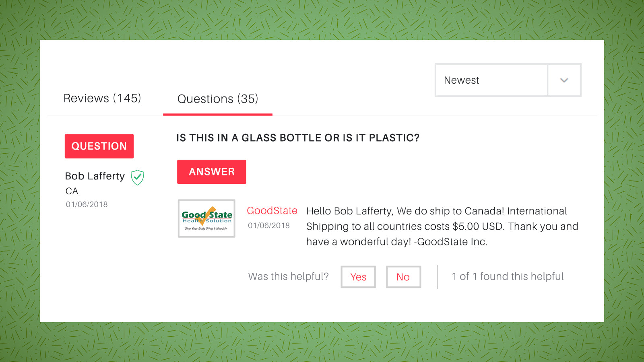Click the ANSWER button
Viewport: 644px width, 362px height.
(211, 172)
